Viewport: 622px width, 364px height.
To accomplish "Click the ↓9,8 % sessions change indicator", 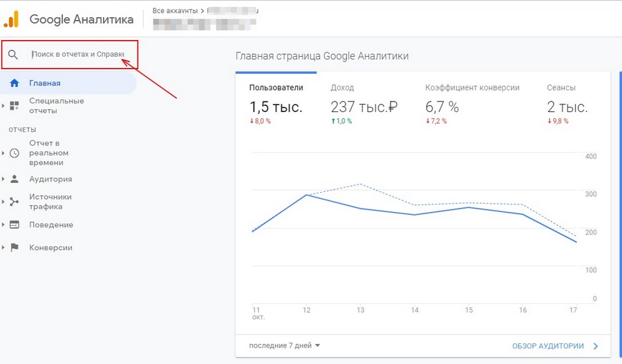I will 558,121.
